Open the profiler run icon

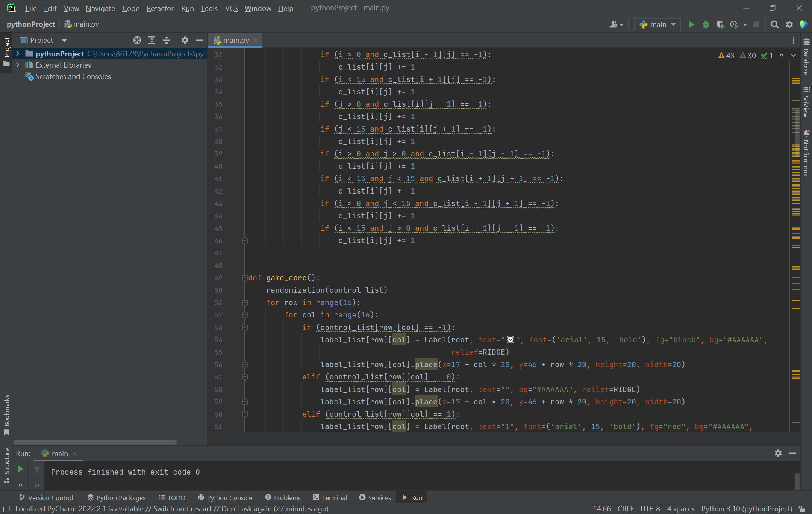[734, 24]
